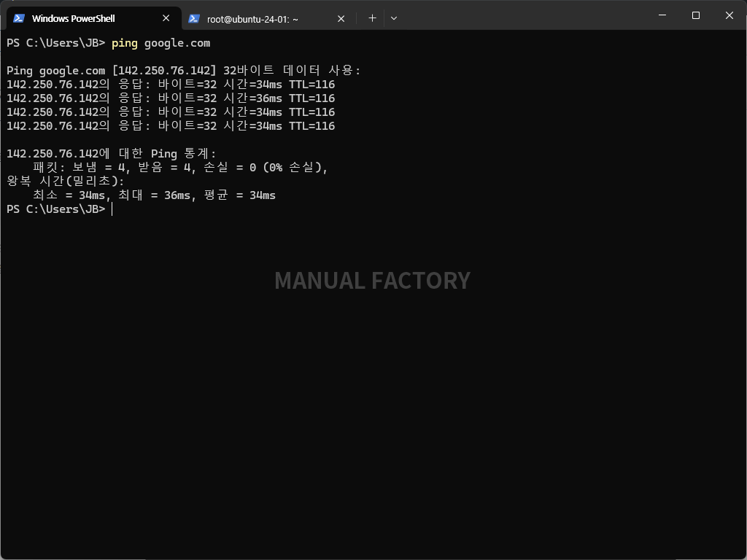The image size is (747, 560).
Task: Click the '최소 = 34ms, 최대 = 36ms' line
Action: pos(154,195)
